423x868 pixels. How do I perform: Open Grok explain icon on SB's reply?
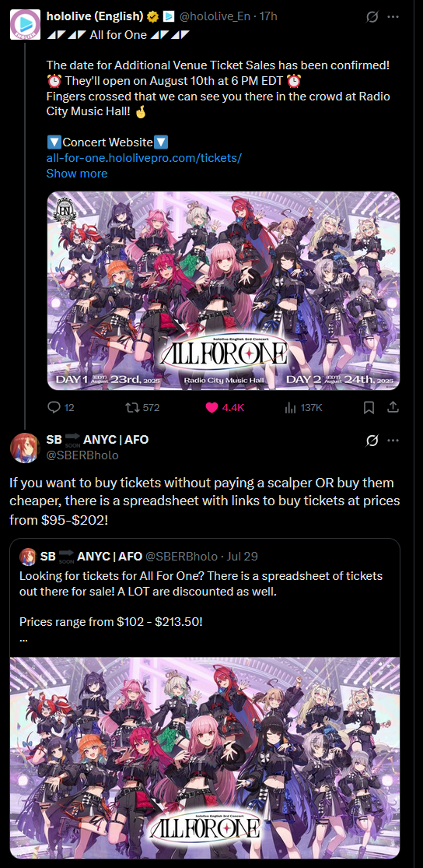pyautogui.click(x=372, y=440)
